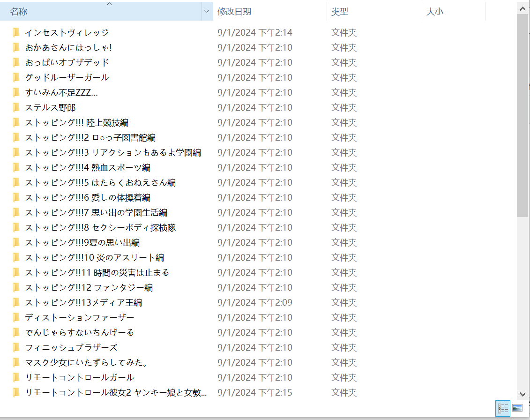530x420 pixels.
Task: Select the リモートコントロールガール folder icon
Action: (x=16, y=377)
